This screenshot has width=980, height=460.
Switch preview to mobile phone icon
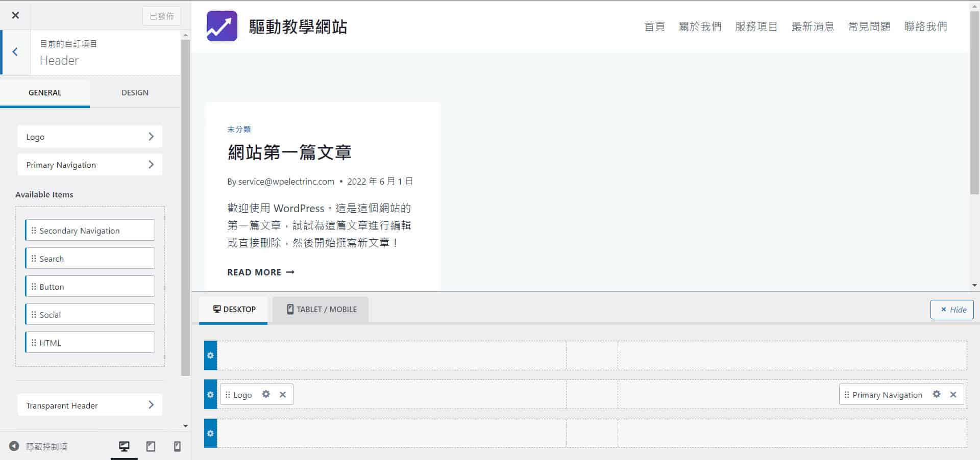[177, 447]
